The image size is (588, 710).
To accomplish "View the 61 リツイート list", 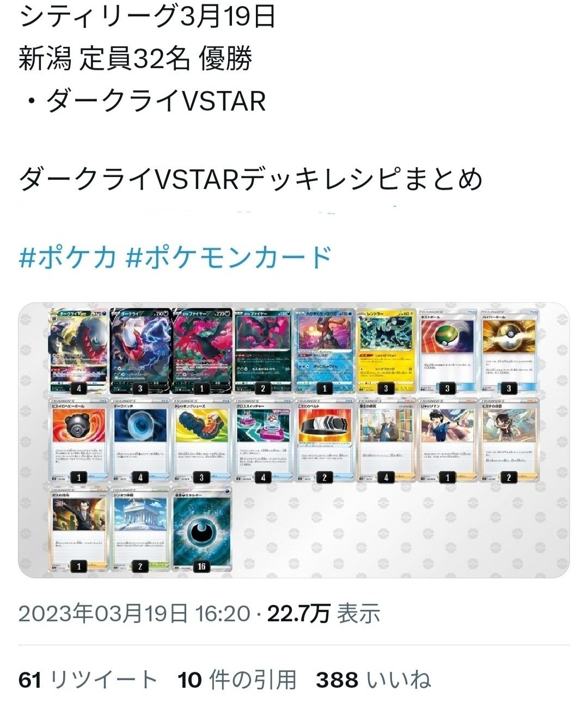I will pyautogui.click(x=88, y=680).
